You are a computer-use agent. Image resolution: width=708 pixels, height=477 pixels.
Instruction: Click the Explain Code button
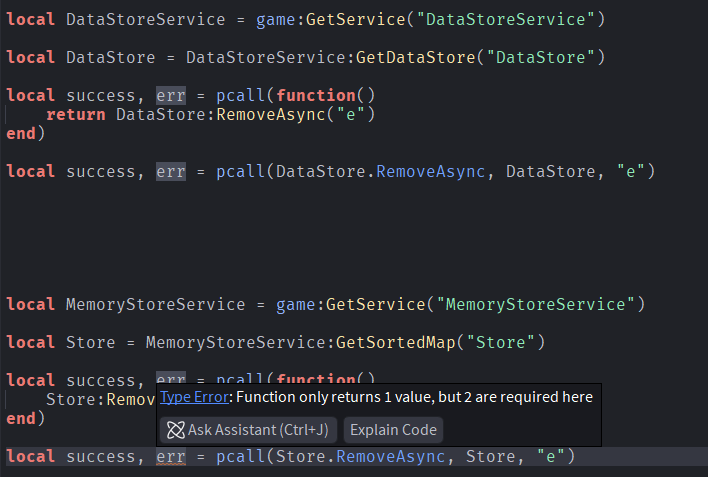(x=393, y=430)
